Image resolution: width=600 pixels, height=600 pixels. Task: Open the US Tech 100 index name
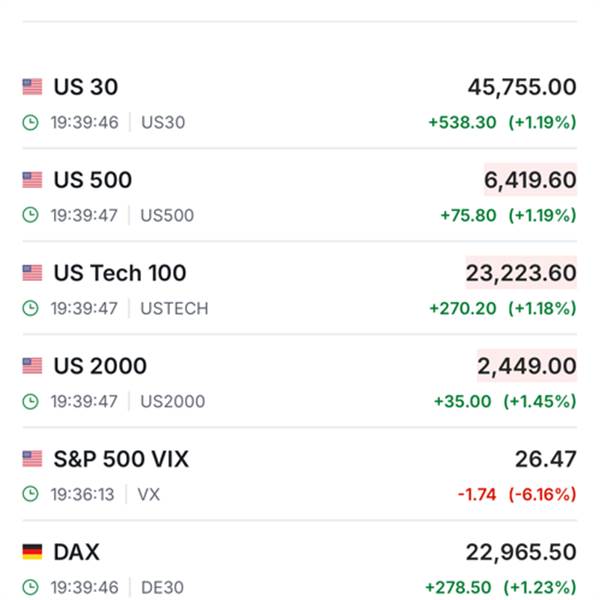click(119, 273)
